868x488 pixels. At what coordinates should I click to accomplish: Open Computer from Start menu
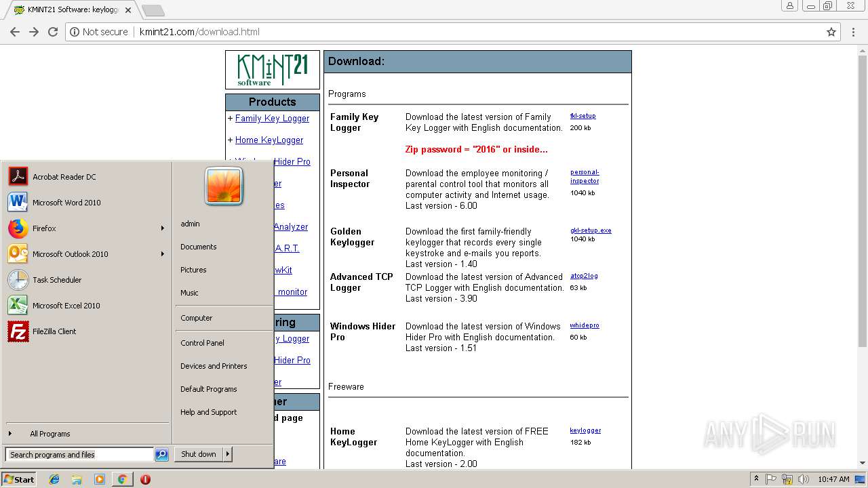click(196, 318)
